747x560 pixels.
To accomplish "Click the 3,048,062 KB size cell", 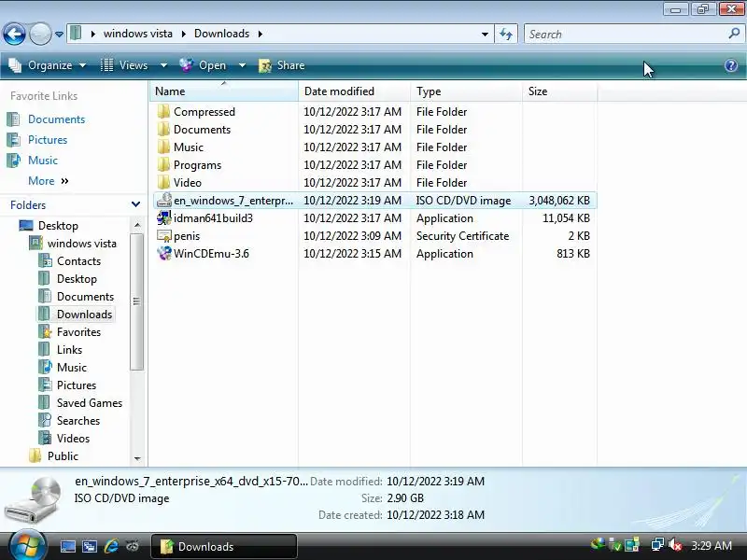I will tap(559, 201).
